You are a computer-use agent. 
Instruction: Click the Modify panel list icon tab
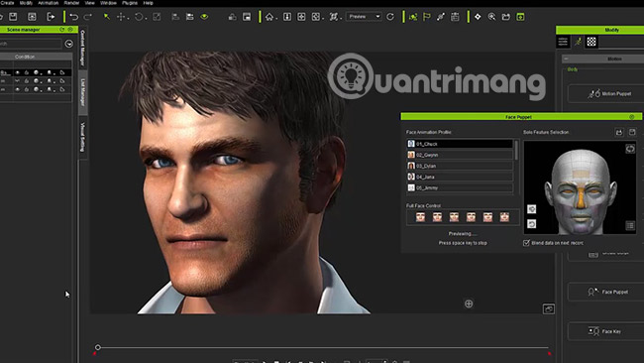pos(563,42)
